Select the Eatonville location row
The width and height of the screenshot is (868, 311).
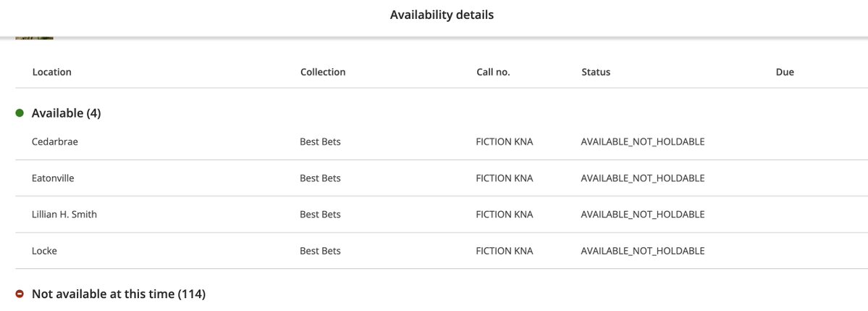pyautogui.click(x=442, y=178)
